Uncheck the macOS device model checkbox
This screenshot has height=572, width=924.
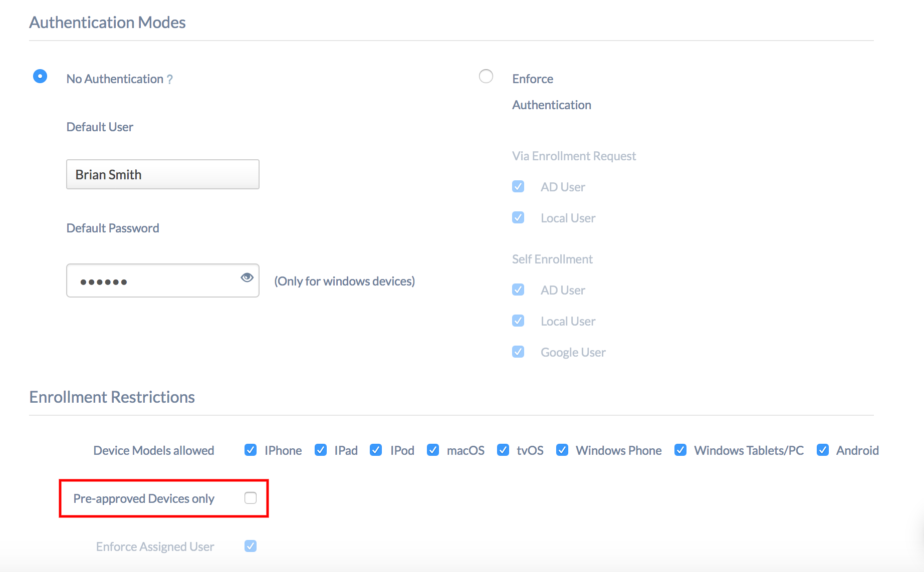tap(433, 450)
